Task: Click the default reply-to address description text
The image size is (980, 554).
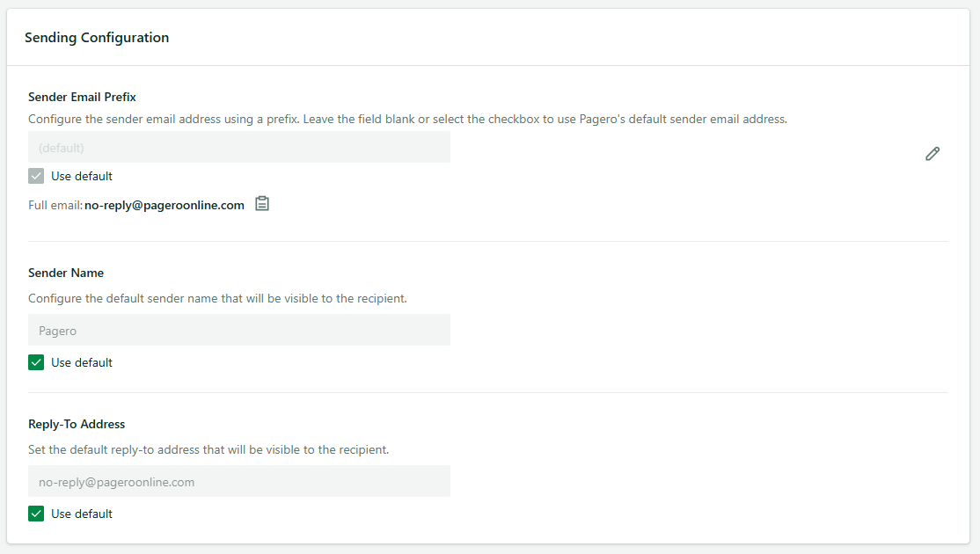Action: (x=208, y=449)
